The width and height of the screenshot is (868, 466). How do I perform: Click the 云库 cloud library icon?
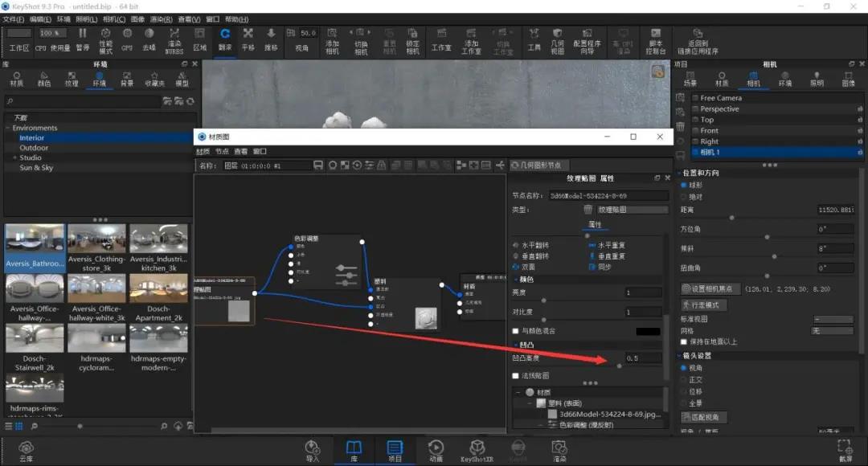pyautogui.click(x=26, y=448)
